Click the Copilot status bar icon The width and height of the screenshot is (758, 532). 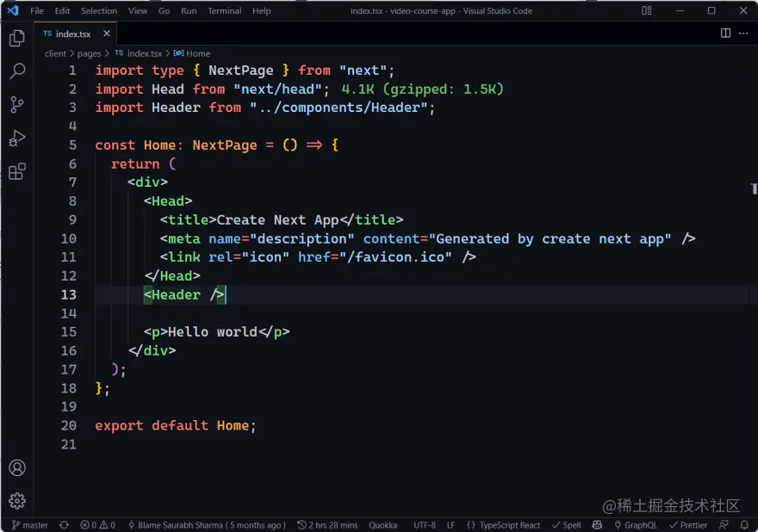click(597, 525)
